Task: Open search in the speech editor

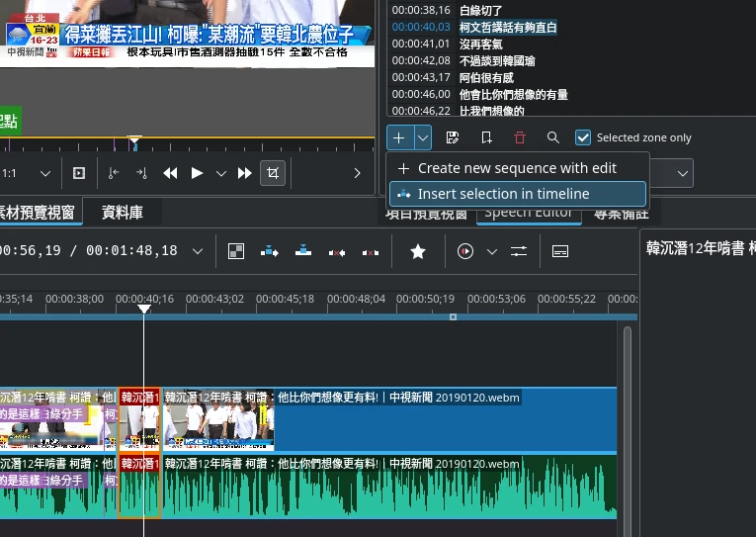Action: [552, 137]
